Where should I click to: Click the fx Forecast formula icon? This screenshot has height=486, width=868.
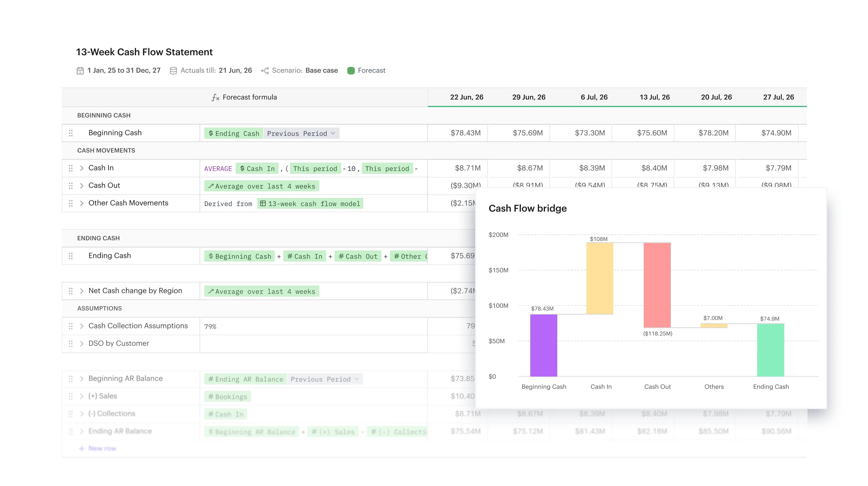click(x=215, y=97)
